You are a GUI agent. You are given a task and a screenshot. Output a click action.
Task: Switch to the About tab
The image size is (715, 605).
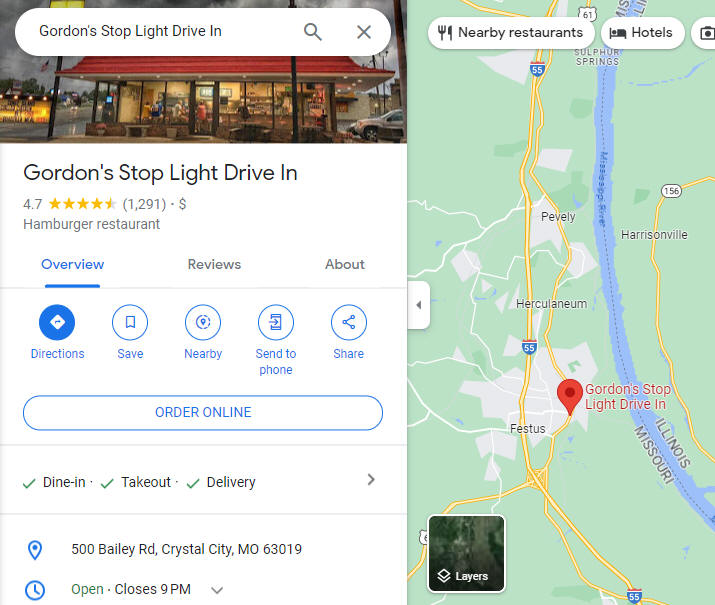click(x=345, y=264)
